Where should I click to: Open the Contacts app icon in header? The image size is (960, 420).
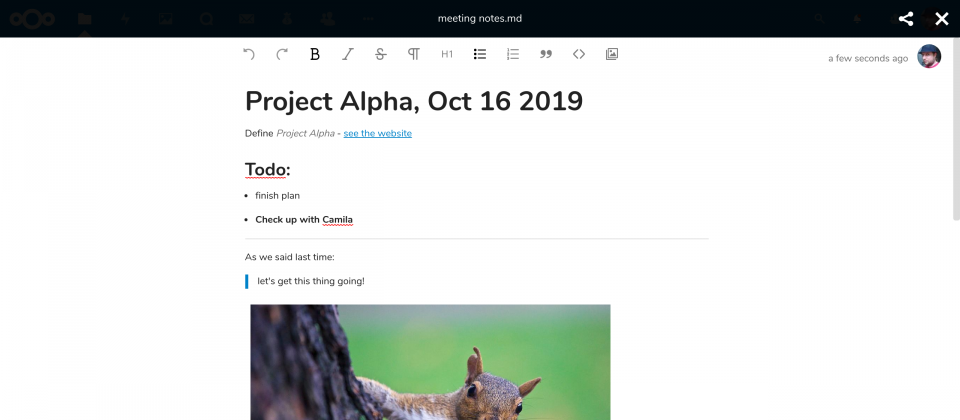[x=328, y=19]
